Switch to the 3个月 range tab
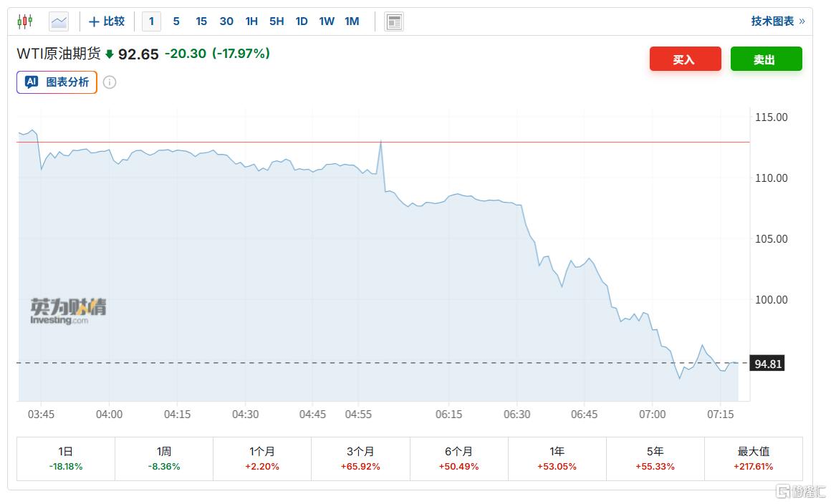The width and height of the screenshot is (831, 504). [x=360, y=458]
